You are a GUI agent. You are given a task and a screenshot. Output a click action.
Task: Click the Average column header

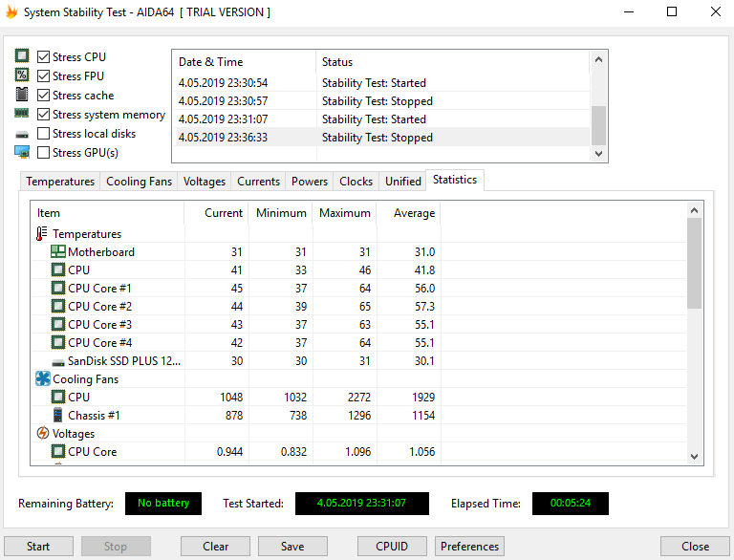[409, 213]
